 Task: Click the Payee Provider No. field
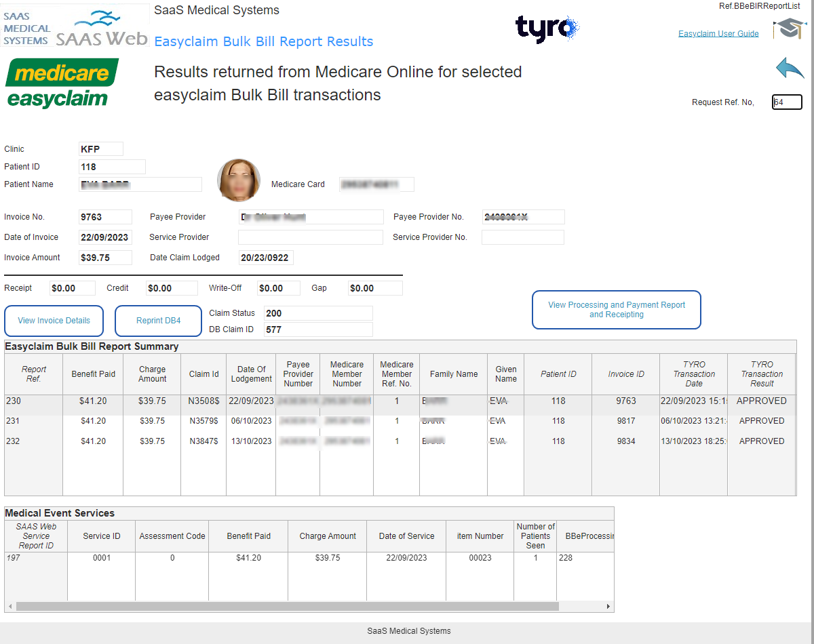tap(523, 217)
